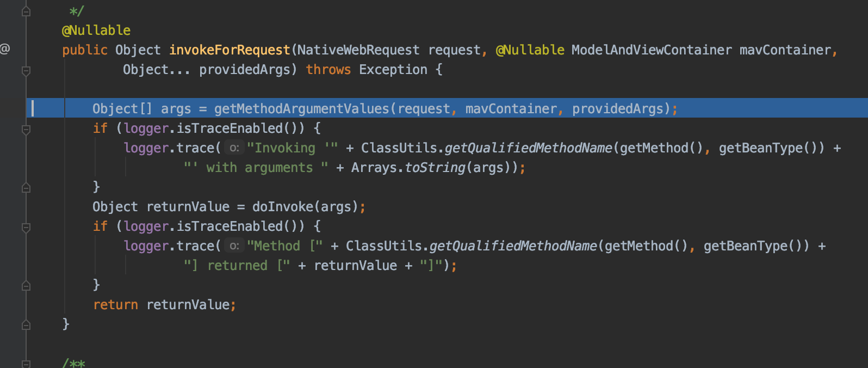Click the public keyword

pyautogui.click(x=85, y=50)
